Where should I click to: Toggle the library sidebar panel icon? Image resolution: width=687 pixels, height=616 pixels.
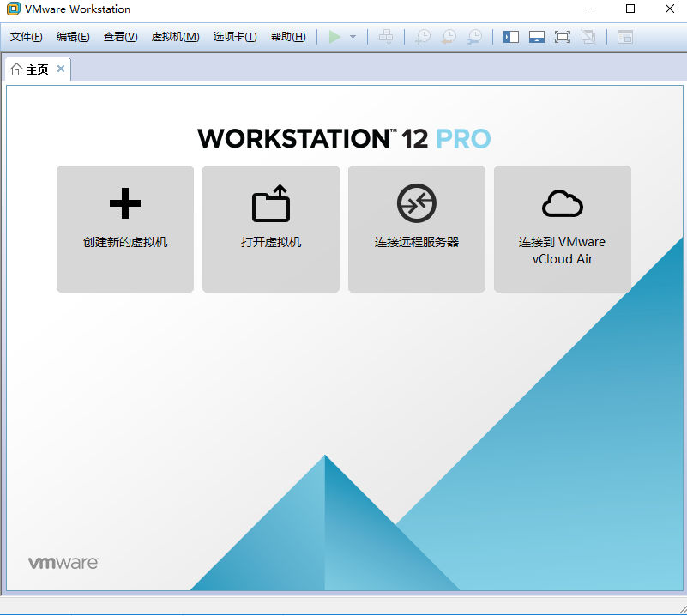511,37
